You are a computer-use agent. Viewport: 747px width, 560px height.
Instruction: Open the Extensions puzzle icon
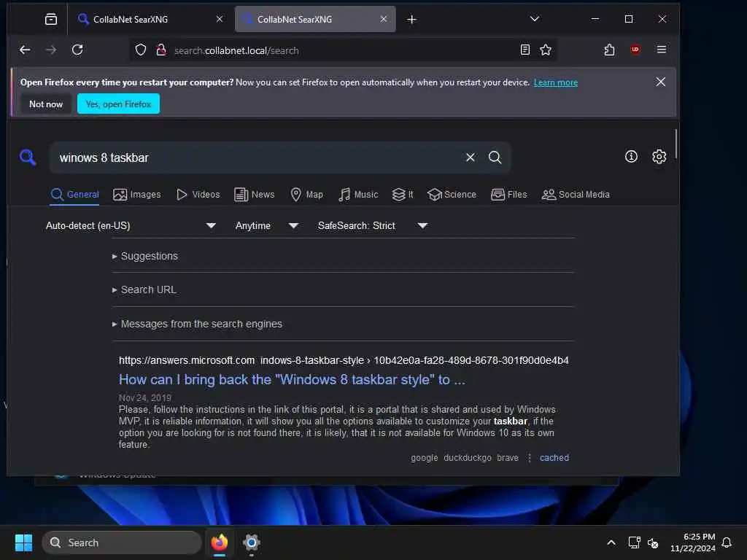click(x=609, y=50)
